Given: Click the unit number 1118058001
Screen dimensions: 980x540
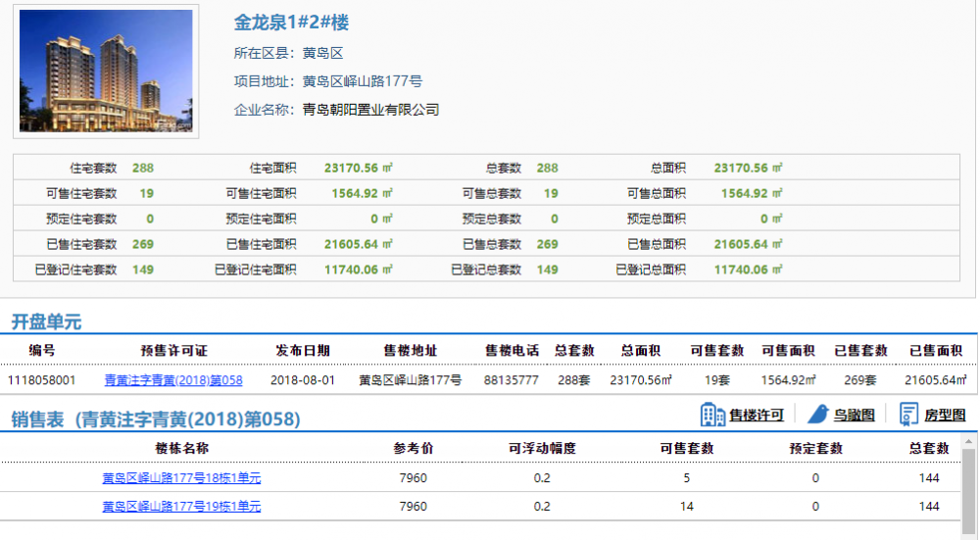Looking at the screenshot, I should pos(42,380).
